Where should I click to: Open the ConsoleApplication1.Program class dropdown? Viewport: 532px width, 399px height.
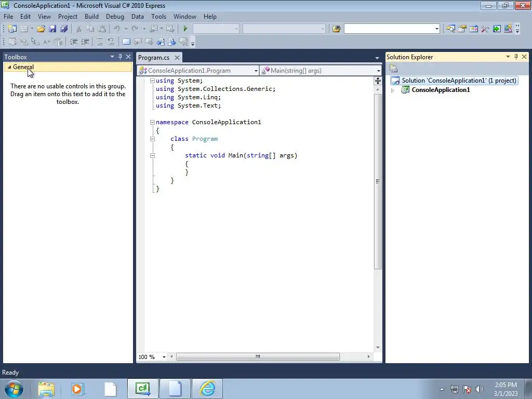click(x=198, y=71)
